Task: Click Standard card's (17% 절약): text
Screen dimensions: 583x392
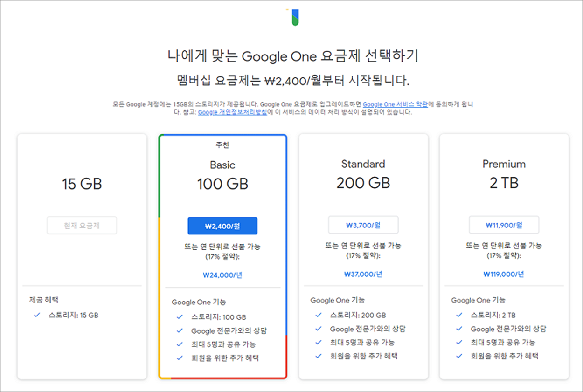Action: 363,256
